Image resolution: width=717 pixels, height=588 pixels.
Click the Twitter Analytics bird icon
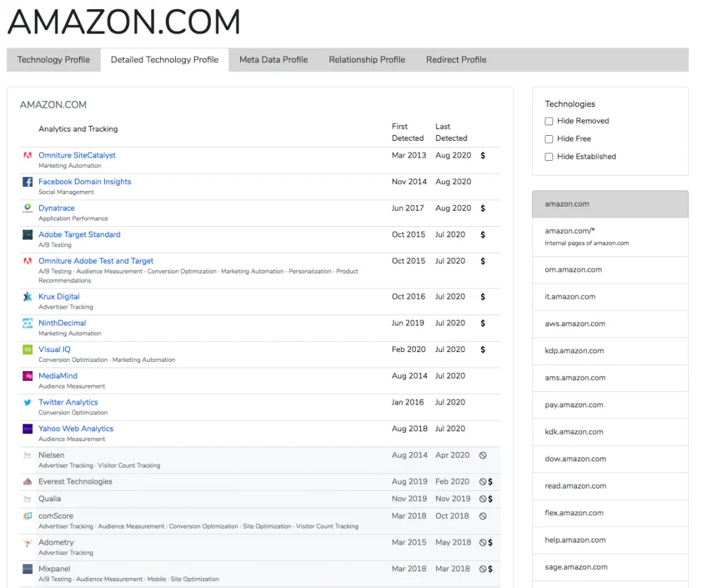click(x=27, y=402)
